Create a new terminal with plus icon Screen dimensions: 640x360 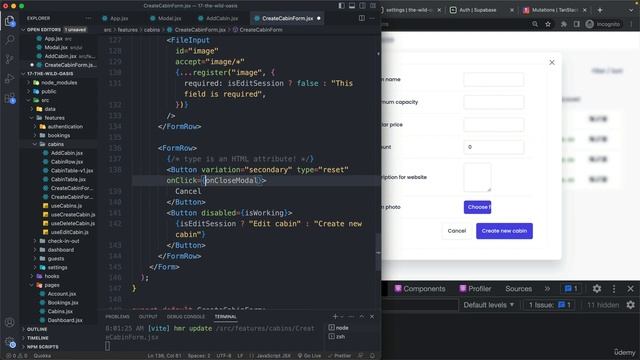[335, 316]
